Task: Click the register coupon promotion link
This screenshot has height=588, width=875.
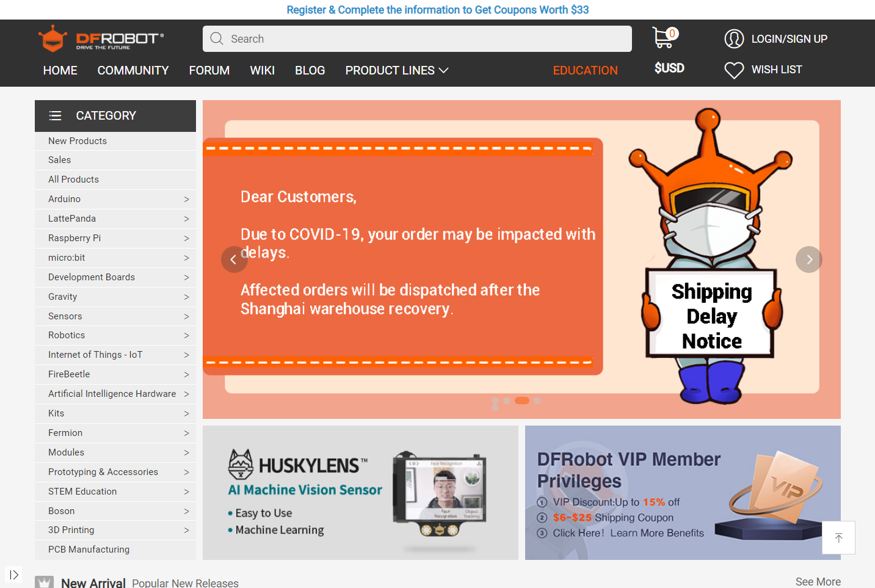Action: coord(437,10)
